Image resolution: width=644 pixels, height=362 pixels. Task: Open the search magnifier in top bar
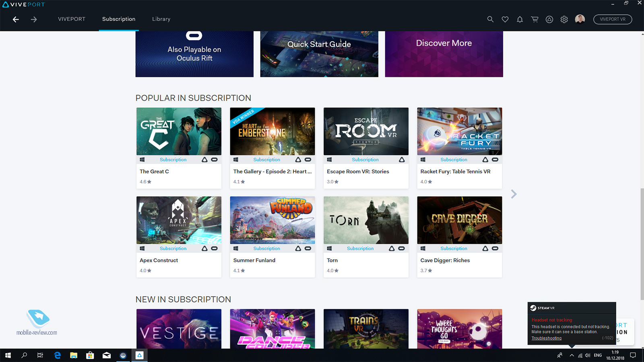pos(490,19)
